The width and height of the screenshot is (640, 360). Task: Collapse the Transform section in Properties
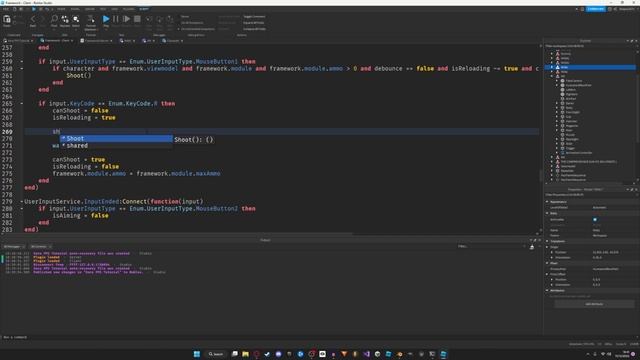pyautogui.click(x=547, y=241)
